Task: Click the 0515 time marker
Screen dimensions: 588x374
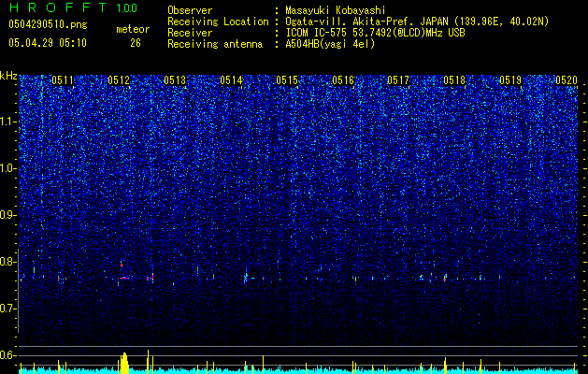Action: pos(287,80)
